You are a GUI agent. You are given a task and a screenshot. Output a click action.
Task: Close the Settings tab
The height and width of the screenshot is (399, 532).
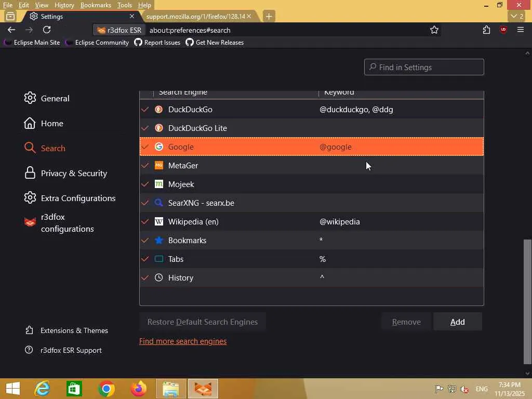click(x=131, y=16)
